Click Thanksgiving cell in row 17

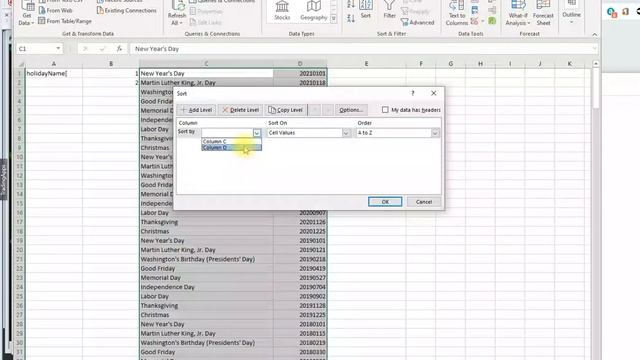click(x=206, y=222)
